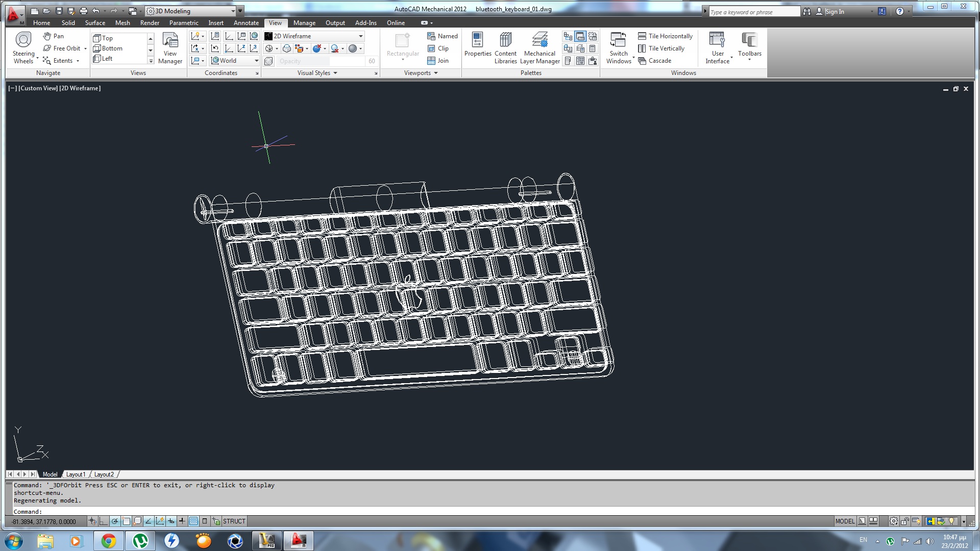Viewport: 980px width, 551px height.
Task: Toggle Ortho mode in status bar
Action: [x=104, y=521]
